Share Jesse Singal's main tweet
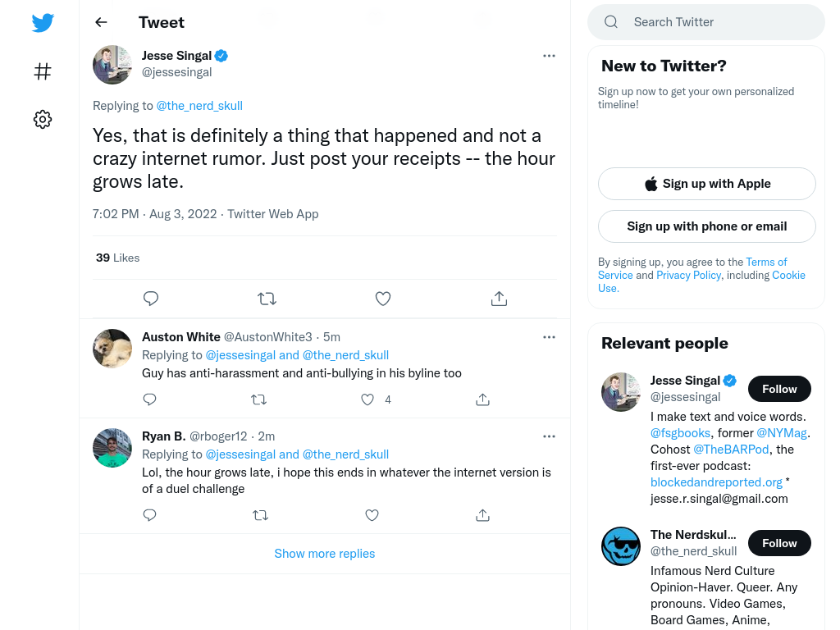 [500, 299]
